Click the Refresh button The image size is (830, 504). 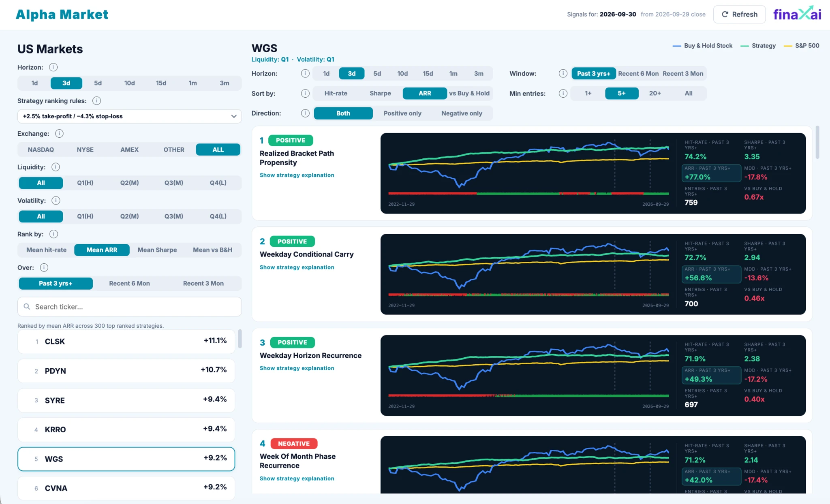739,14
